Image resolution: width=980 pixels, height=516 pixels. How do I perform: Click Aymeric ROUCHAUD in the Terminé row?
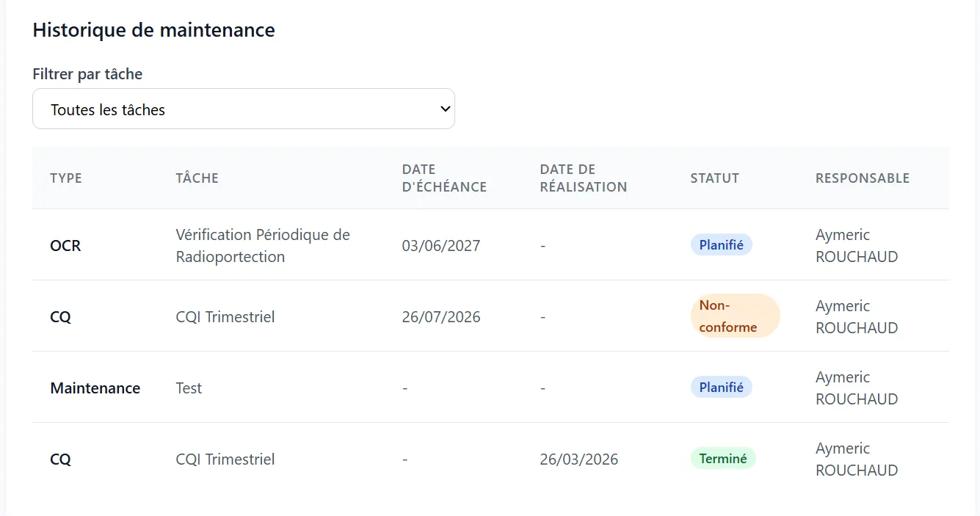(x=857, y=459)
